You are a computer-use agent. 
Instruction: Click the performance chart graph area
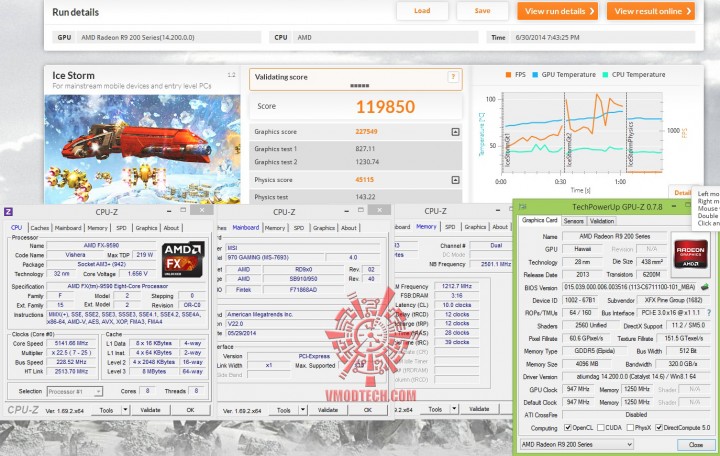tap(582, 133)
